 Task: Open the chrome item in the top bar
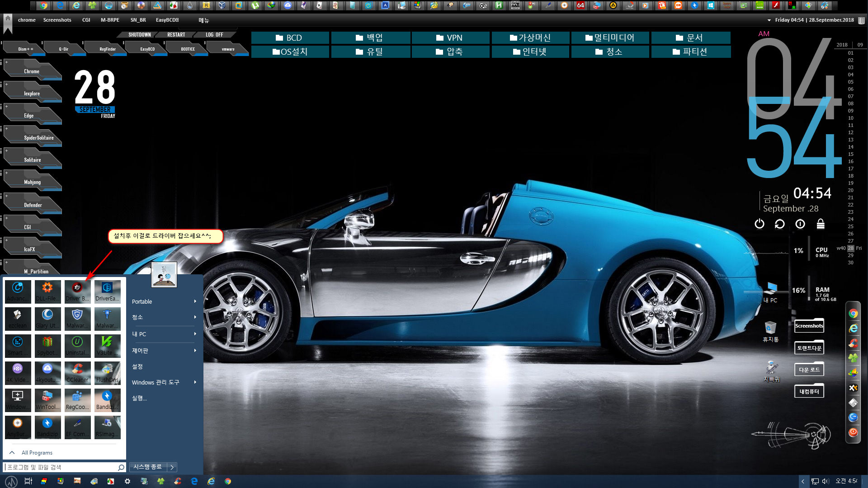[27, 20]
